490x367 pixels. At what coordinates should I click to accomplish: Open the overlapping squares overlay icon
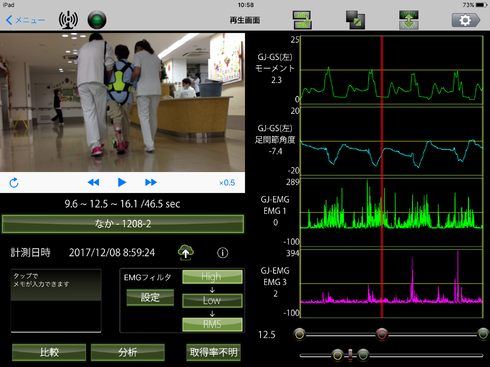click(x=355, y=20)
